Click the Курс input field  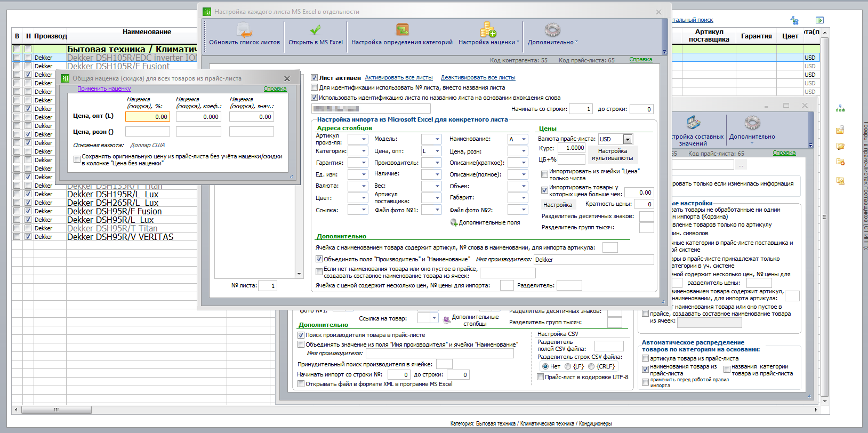(x=572, y=148)
